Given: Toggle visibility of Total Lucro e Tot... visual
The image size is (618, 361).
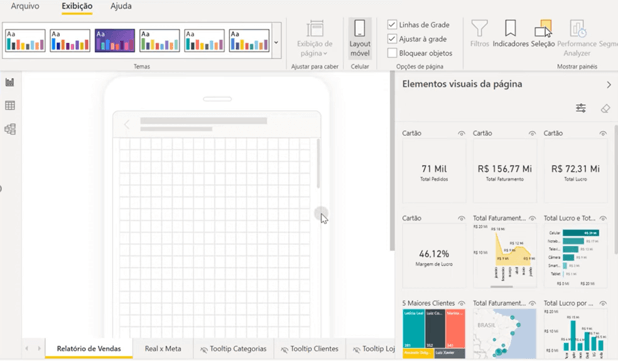Looking at the screenshot, I should click(x=603, y=218).
